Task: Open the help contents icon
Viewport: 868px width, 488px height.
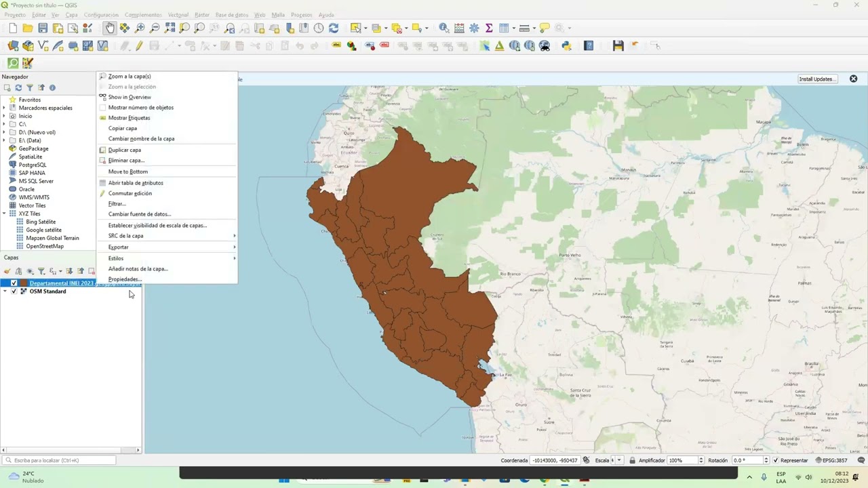Action: 589,45
